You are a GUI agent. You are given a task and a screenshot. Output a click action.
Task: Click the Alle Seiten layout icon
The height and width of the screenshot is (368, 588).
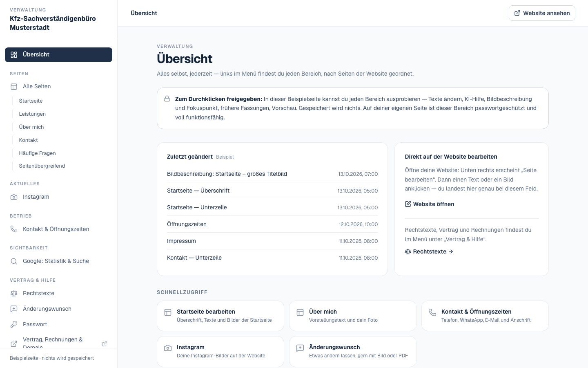click(14, 87)
